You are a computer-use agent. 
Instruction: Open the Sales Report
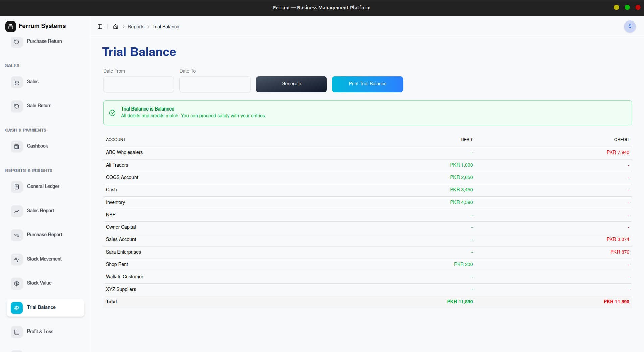click(x=45, y=211)
